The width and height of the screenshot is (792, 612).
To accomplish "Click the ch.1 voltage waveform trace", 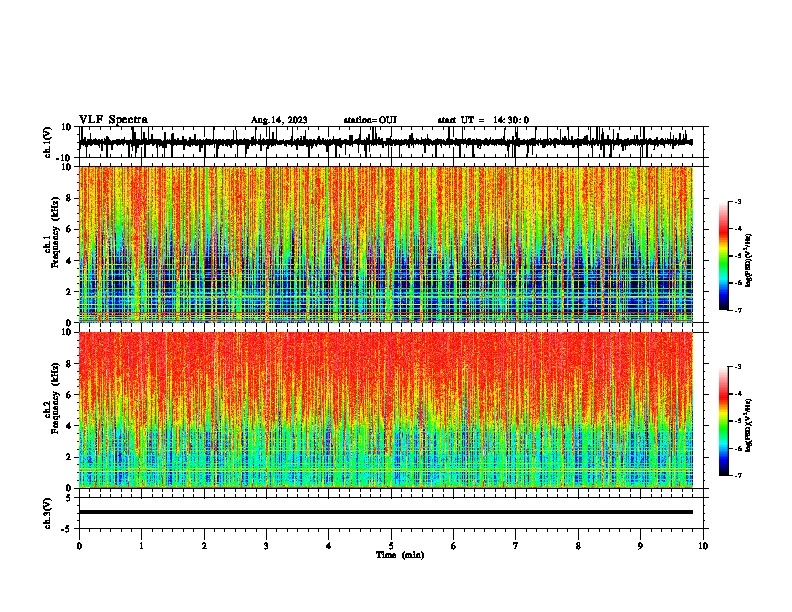I will [386, 142].
